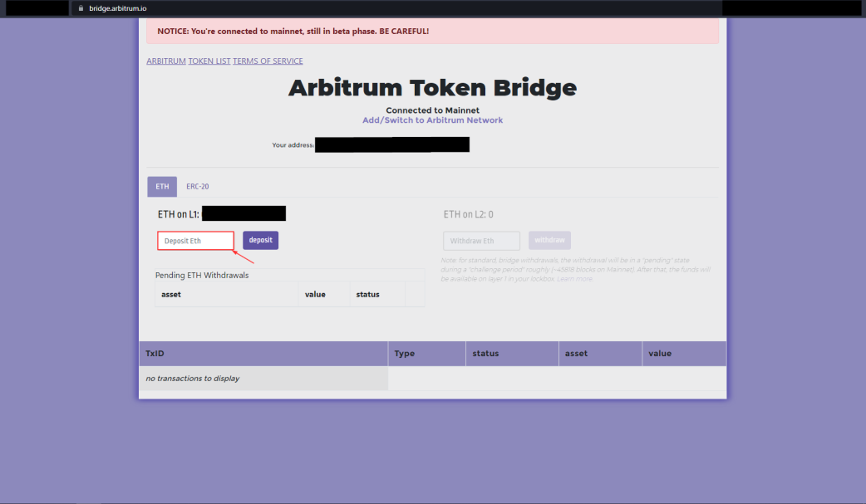Click the deposit button

[261, 240]
